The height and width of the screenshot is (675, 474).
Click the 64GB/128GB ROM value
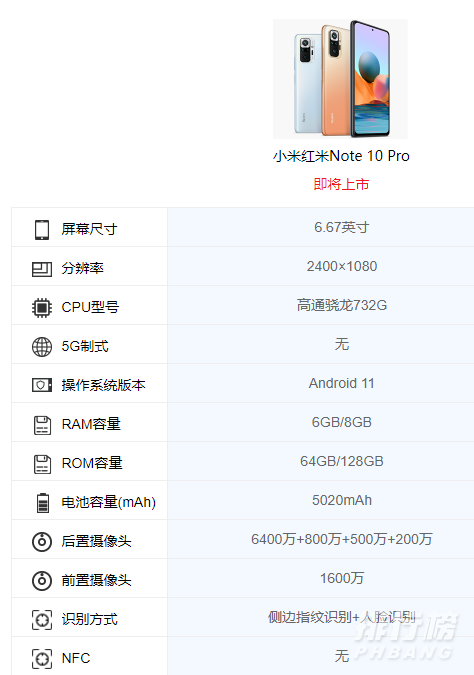coord(341,461)
